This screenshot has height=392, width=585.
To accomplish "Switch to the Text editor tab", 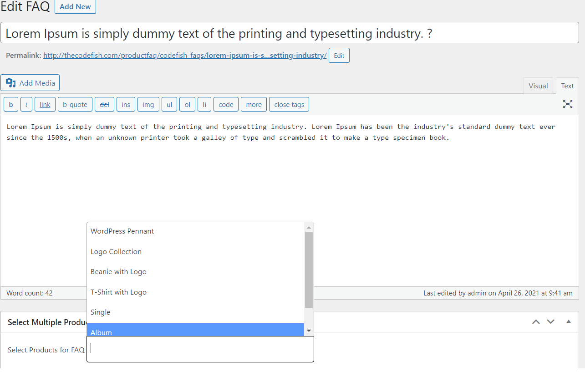I will click(567, 86).
